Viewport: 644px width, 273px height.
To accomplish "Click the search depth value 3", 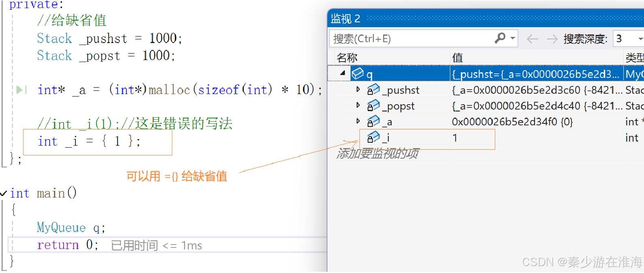I will tap(619, 39).
